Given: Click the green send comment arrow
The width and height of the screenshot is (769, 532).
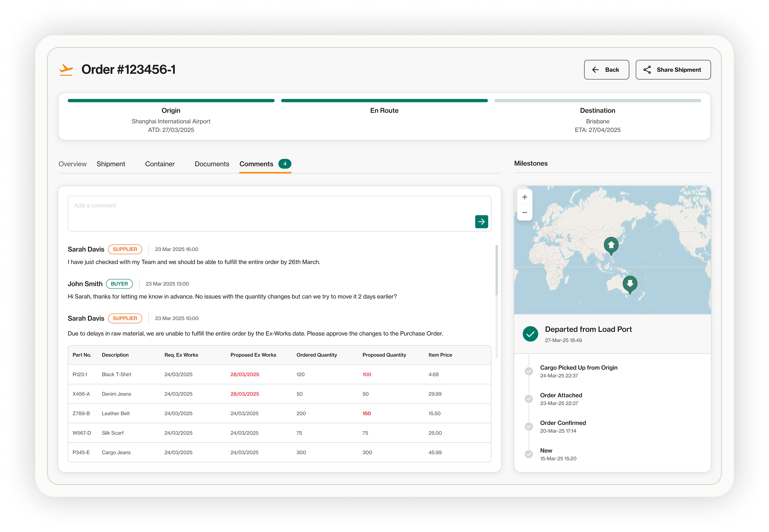Looking at the screenshot, I should coord(481,222).
